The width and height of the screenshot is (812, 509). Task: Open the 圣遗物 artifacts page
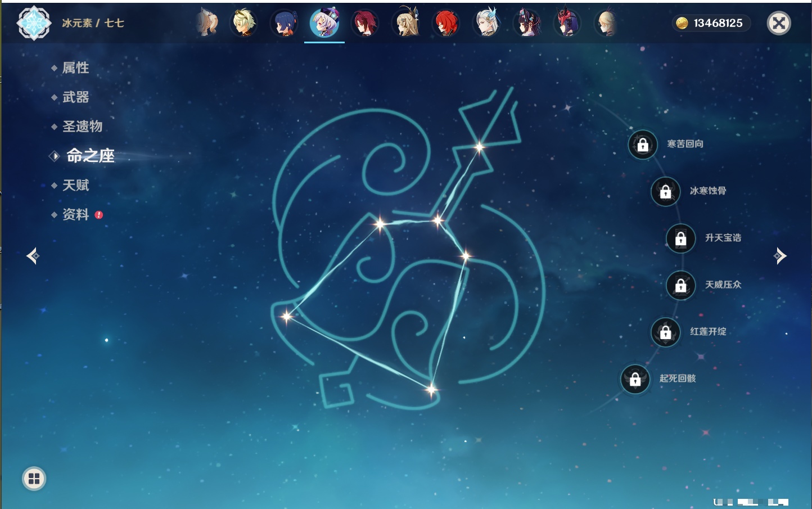[x=82, y=127]
